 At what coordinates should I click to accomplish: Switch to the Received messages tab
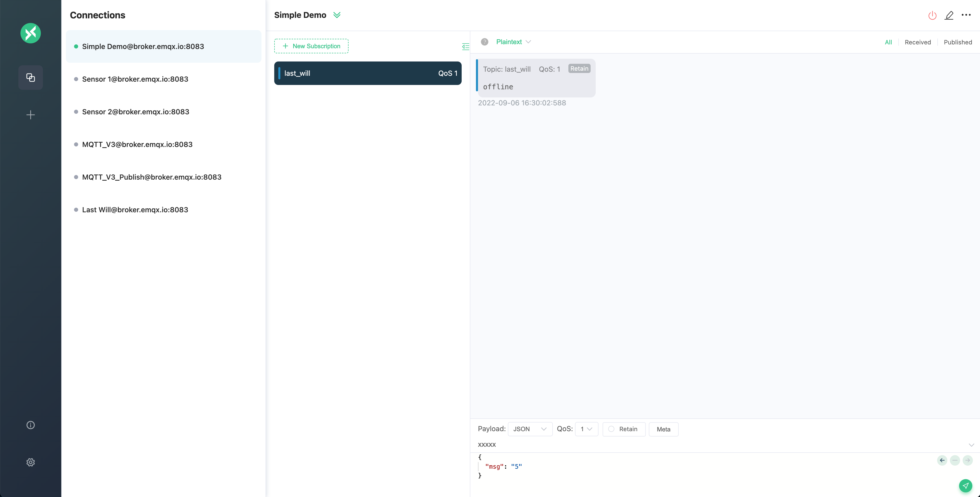point(918,42)
